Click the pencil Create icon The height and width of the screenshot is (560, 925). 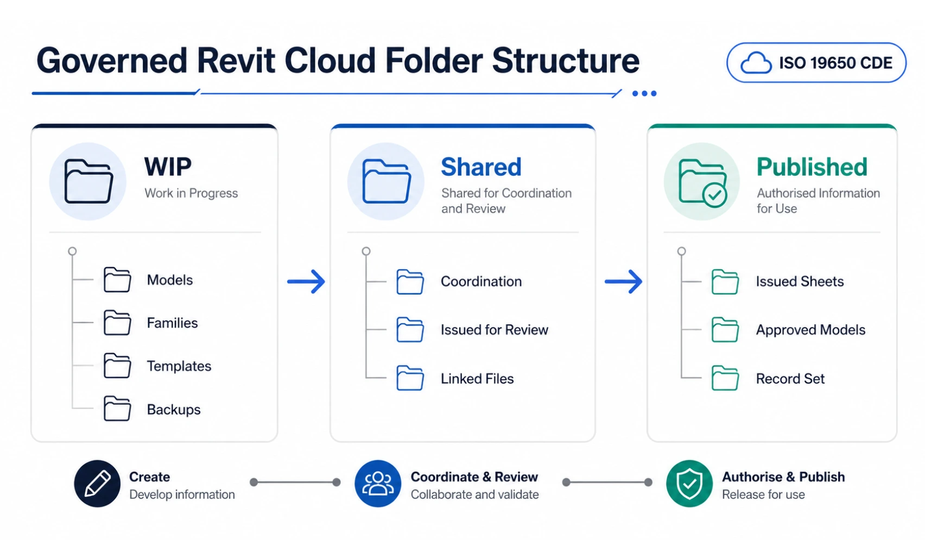(x=97, y=483)
